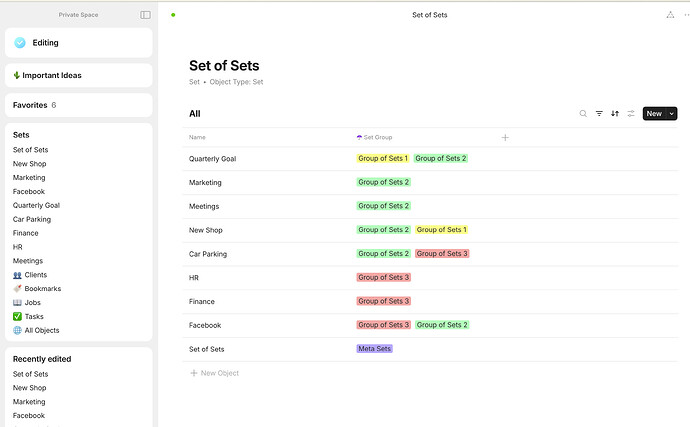Viewport: 690px width, 427px height.
Task: Select the Meetings row name in table
Action: [204, 206]
